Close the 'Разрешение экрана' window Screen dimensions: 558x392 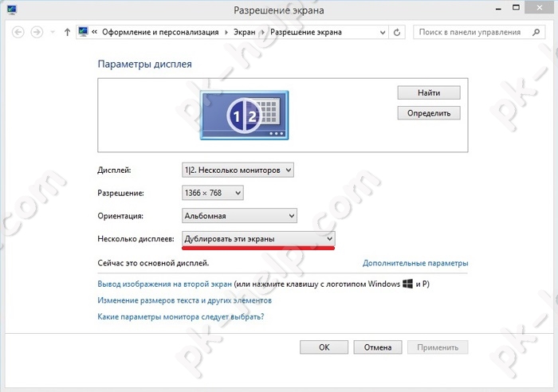tap(540, 7)
